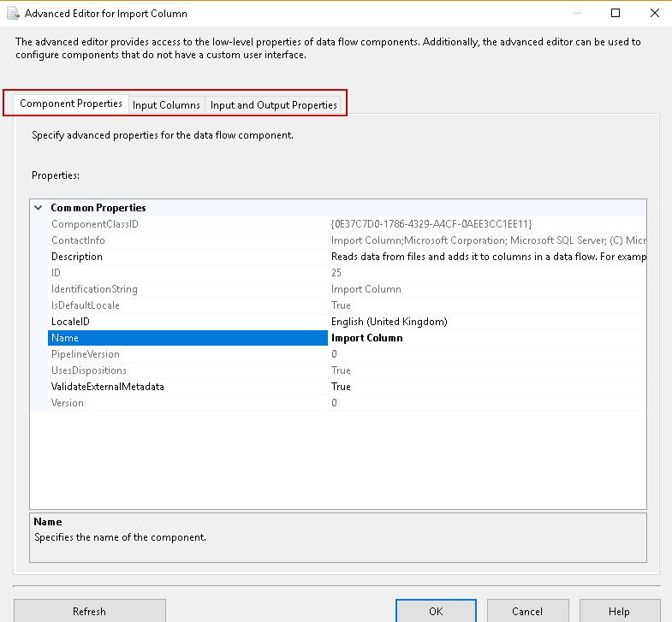This screenshot has height=622, width=672.
Task: Select the ComponentClassID property row
Action: [x=94, y=224]
